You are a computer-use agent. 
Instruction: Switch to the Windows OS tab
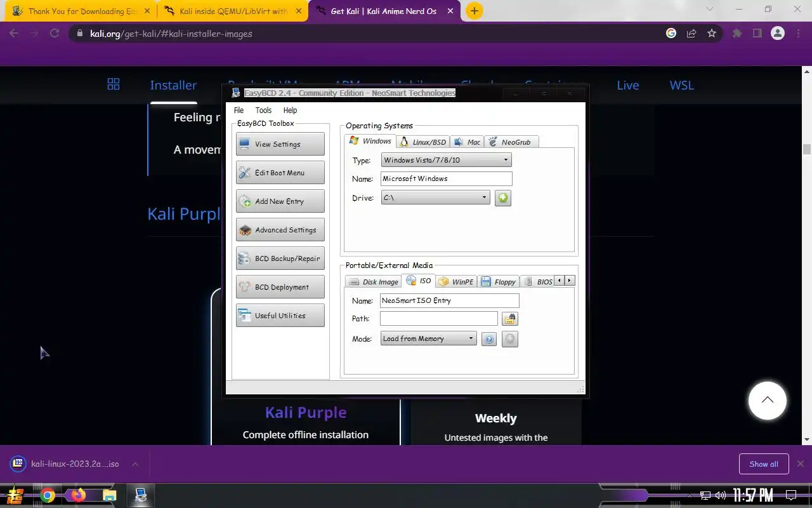point(370,141)
